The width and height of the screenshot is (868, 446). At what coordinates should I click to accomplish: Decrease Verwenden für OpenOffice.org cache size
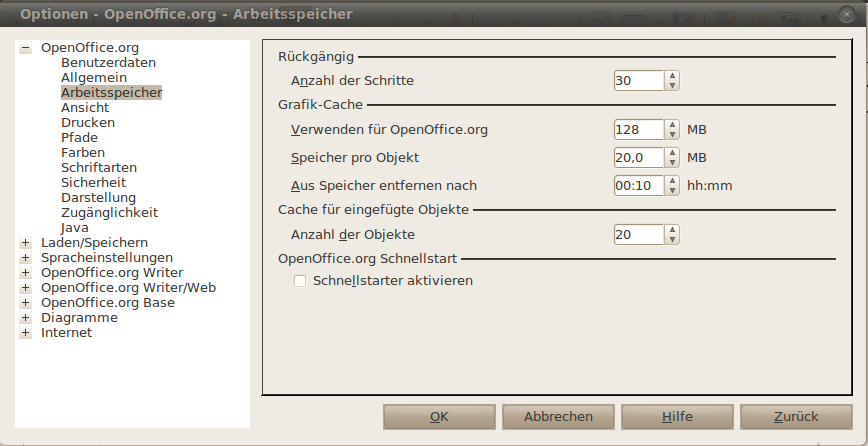coord(672,134)
